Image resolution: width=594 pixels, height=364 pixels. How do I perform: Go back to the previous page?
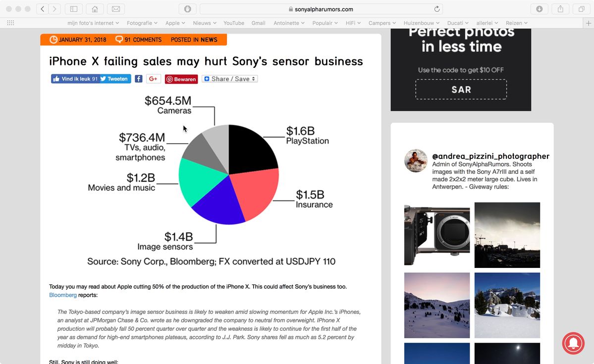(x=43, y=9)
